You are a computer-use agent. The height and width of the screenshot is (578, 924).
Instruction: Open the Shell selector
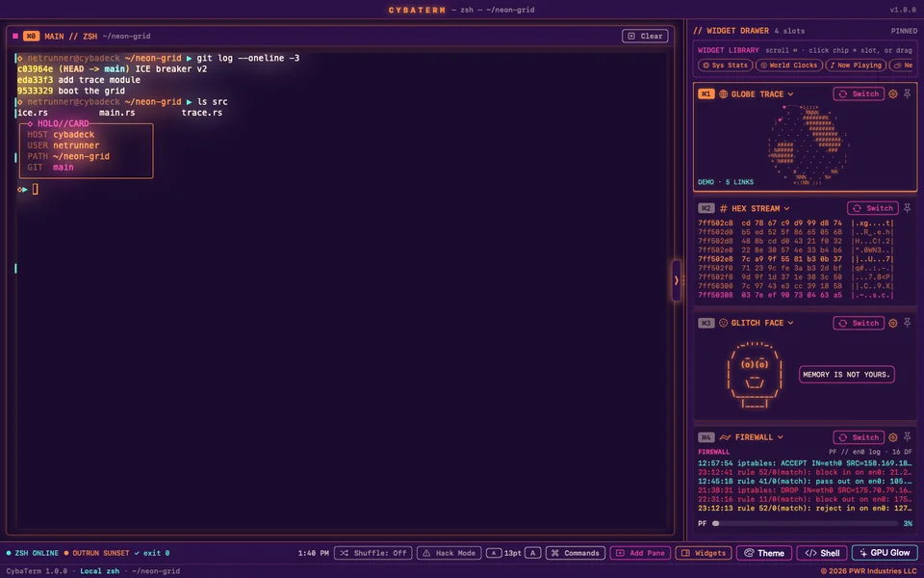[822, 553]
